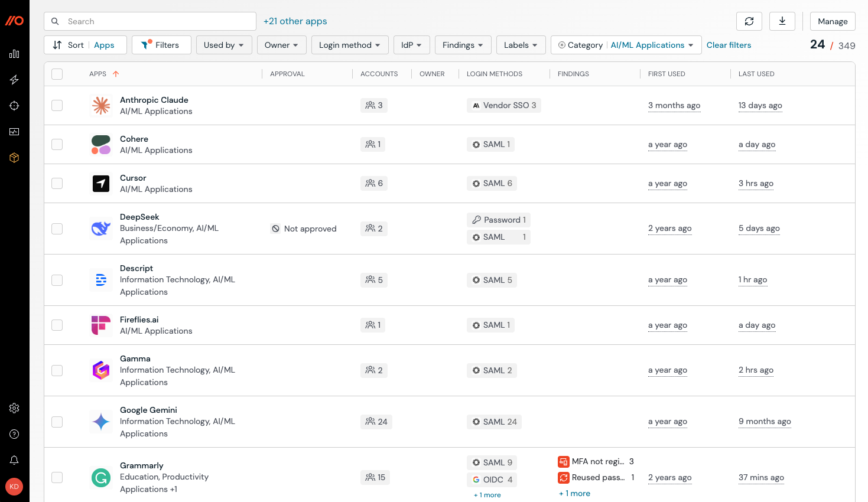Open the crosshair target sidebar icon
Screen dimensions: 868x502
14,106
